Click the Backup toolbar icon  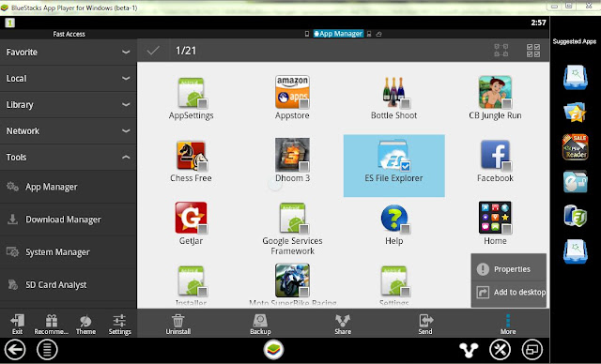260,320
